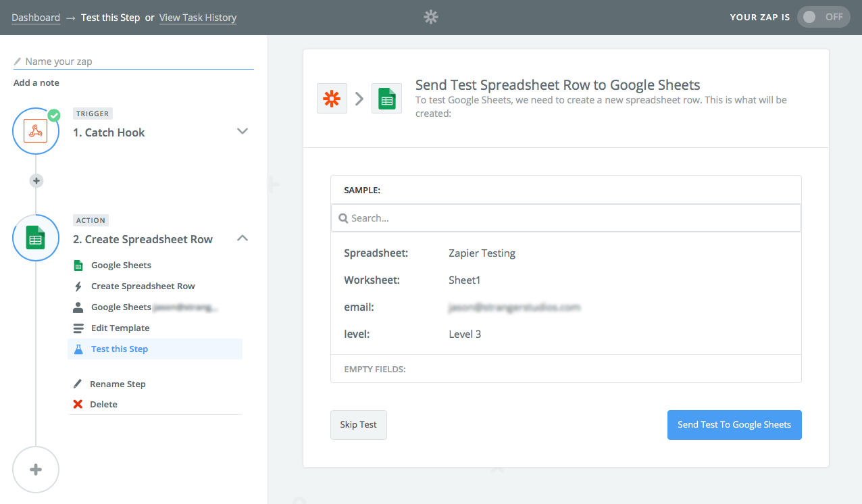Collapse the Create Spreadsheet Row step
862x504 pixels.
click(x=243, y=238)
